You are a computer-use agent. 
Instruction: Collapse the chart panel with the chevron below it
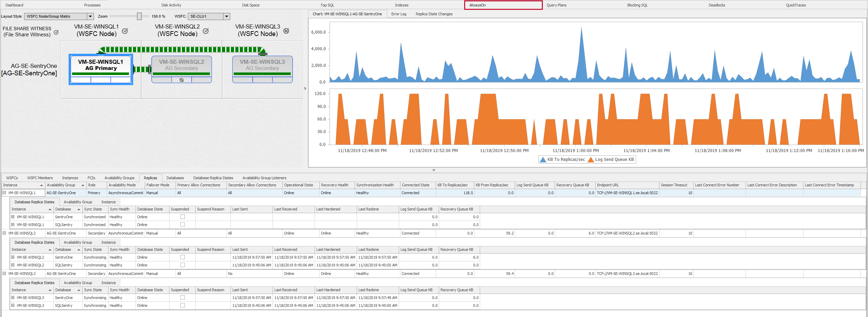(x=434, y=170)
